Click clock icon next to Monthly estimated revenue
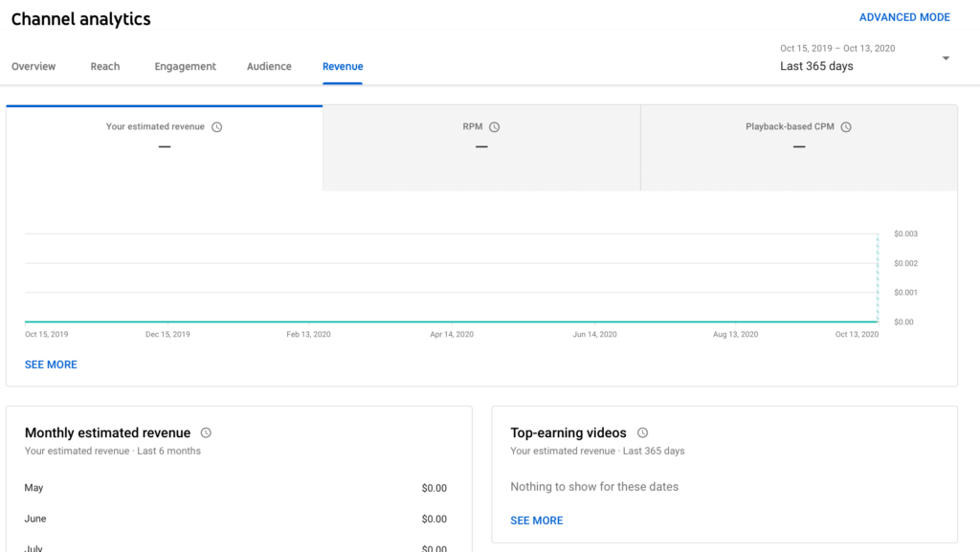 pyautogui.click(x=206, y=433)
